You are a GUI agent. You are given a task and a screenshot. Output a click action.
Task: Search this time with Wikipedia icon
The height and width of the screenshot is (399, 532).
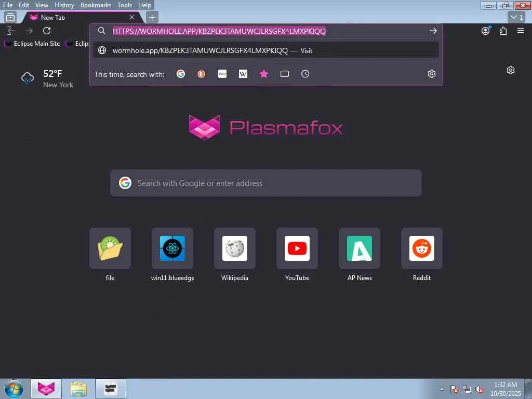pos(243,74)
